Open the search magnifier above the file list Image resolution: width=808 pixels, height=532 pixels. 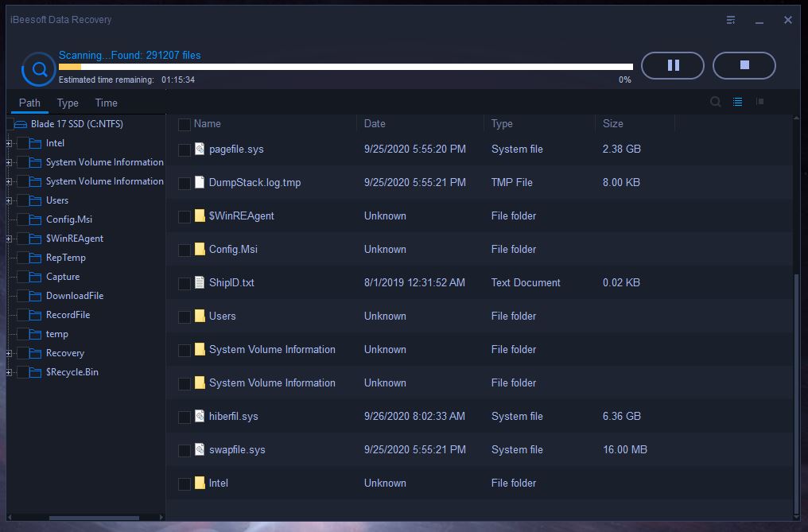pyautogui.click(x=715, y=102)
